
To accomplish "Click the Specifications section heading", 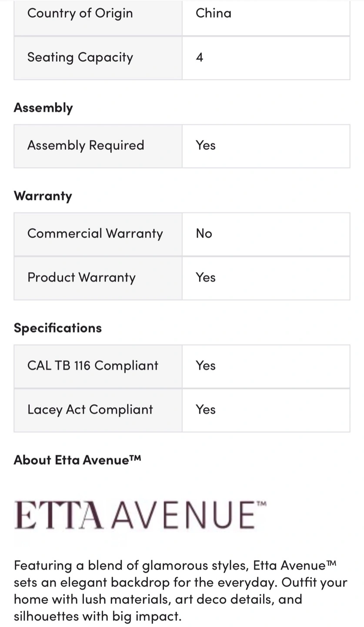I will (x=58, y=328).
